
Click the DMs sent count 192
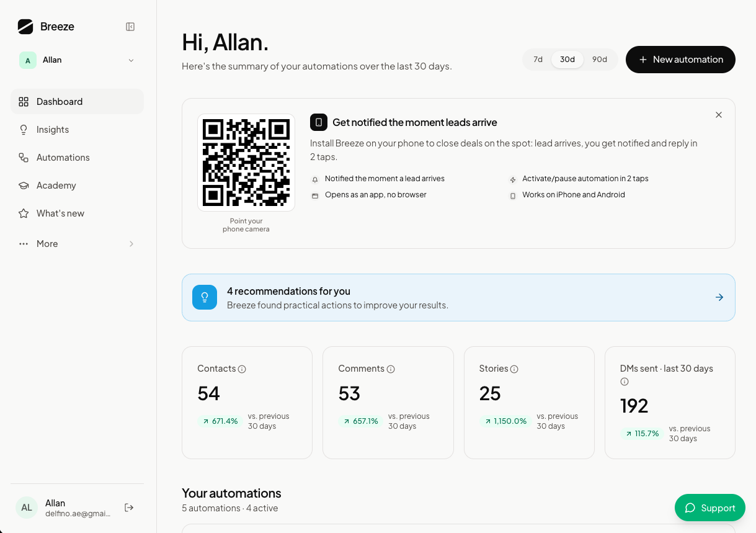pos(634,406)
